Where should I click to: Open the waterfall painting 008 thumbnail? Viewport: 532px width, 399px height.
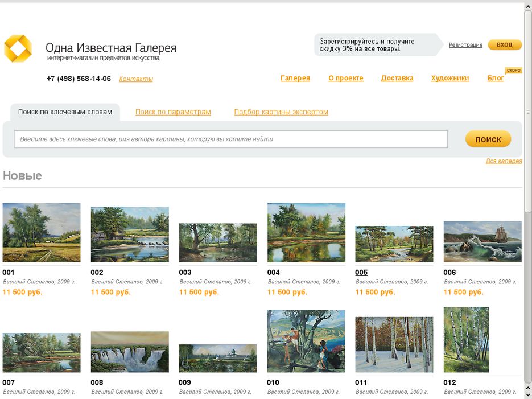click(x=130, y=352)
